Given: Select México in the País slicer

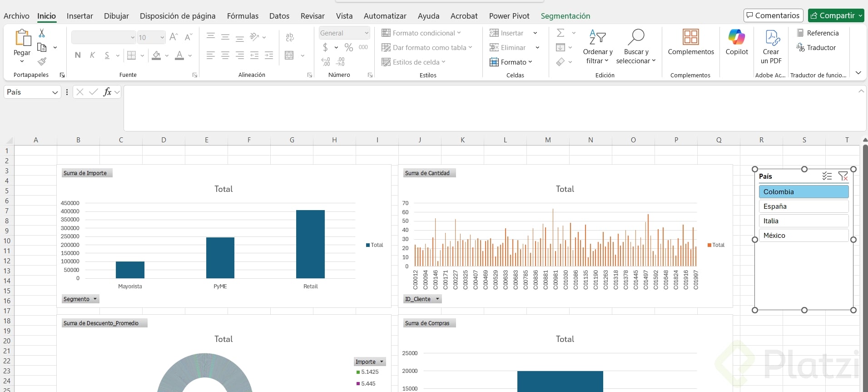Looking at the screenshot, I should click(803, 236).
